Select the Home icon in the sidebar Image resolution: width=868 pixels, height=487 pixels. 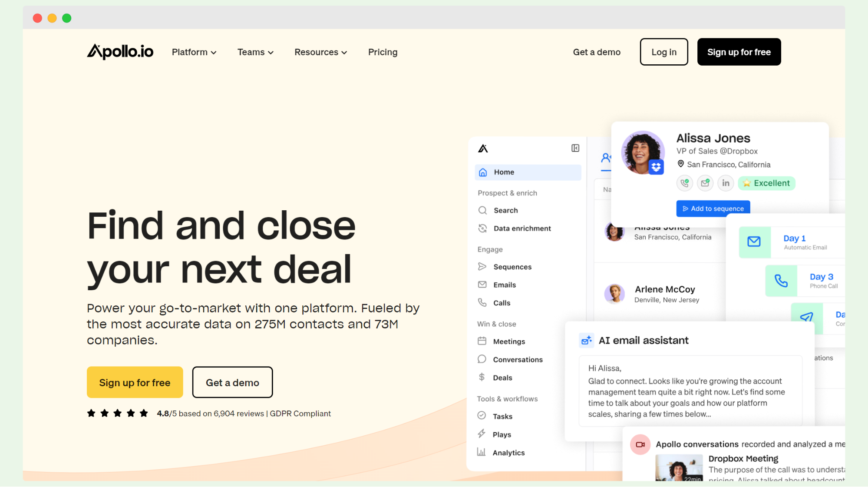[483, 172]
